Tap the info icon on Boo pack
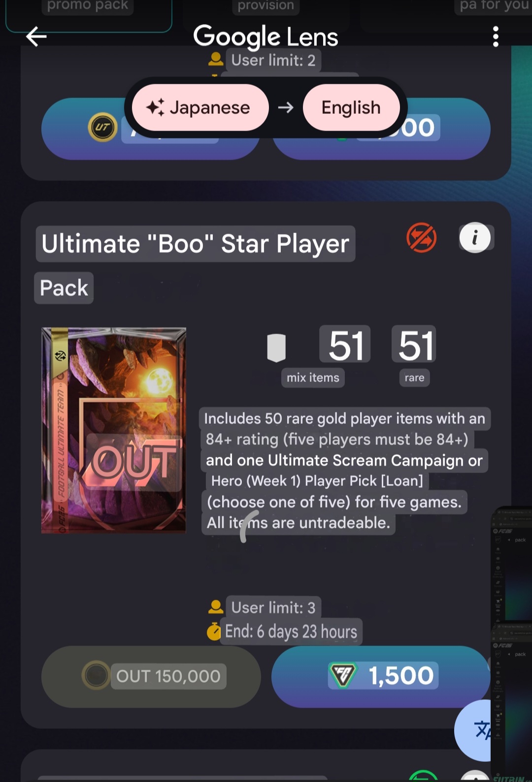This screenshot has width=532, height=782. pos(475,238)
